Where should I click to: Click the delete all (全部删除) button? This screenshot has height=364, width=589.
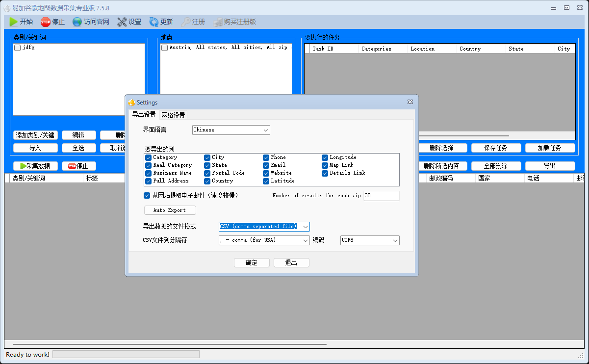tap(495, 166)
